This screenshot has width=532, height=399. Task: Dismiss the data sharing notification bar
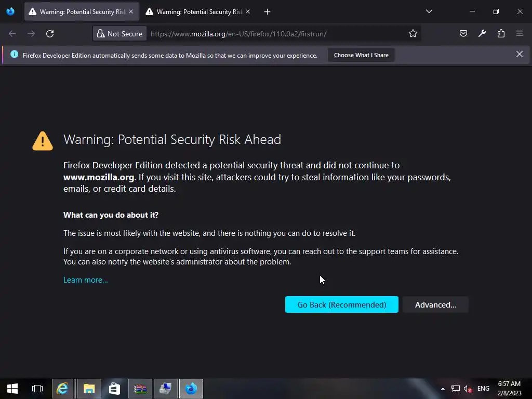pyautogui.click(x=519, y=54)
